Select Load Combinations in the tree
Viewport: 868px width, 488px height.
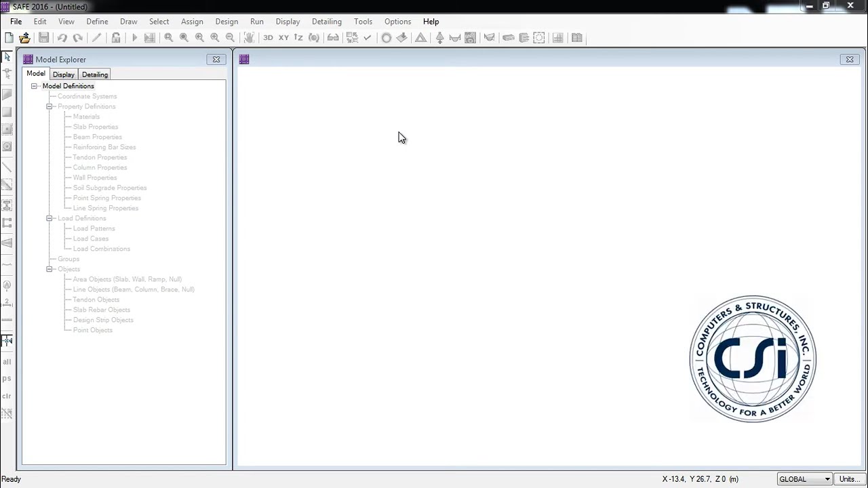(102, 249)
